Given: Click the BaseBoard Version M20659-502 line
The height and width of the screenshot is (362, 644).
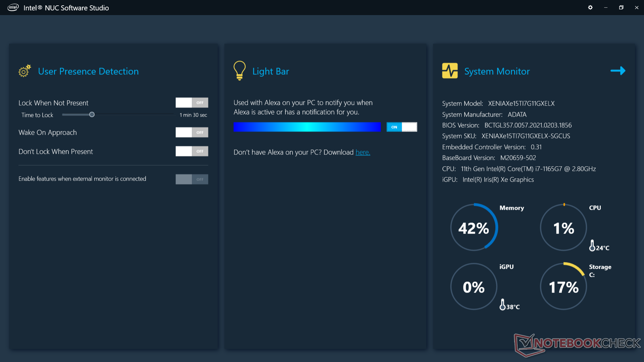Looking at the screenshot, I should point(489,158).
